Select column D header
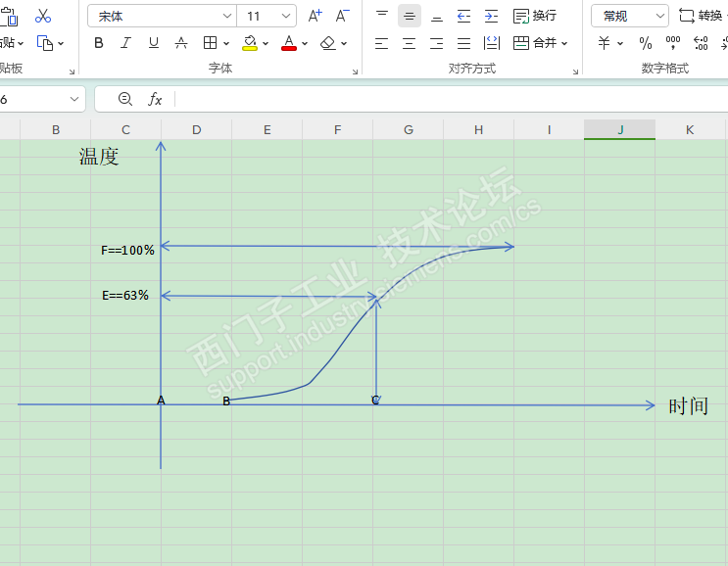728x566 pixels. (x=196, y=129)
